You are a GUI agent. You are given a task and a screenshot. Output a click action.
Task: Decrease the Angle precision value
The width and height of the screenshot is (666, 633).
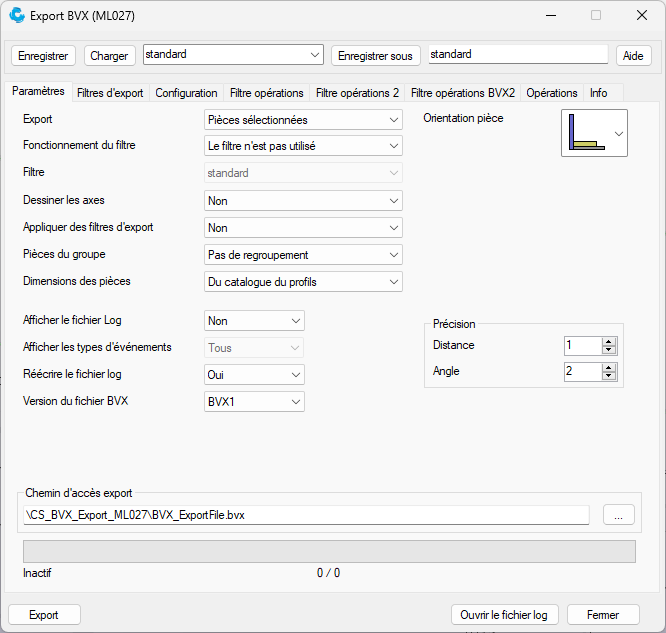609,376
